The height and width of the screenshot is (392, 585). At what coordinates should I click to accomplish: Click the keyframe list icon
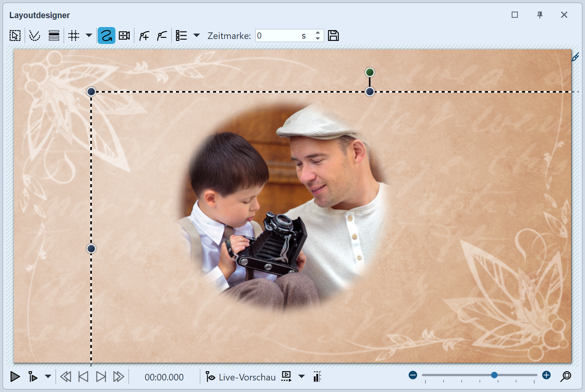[x=181, y=35]
